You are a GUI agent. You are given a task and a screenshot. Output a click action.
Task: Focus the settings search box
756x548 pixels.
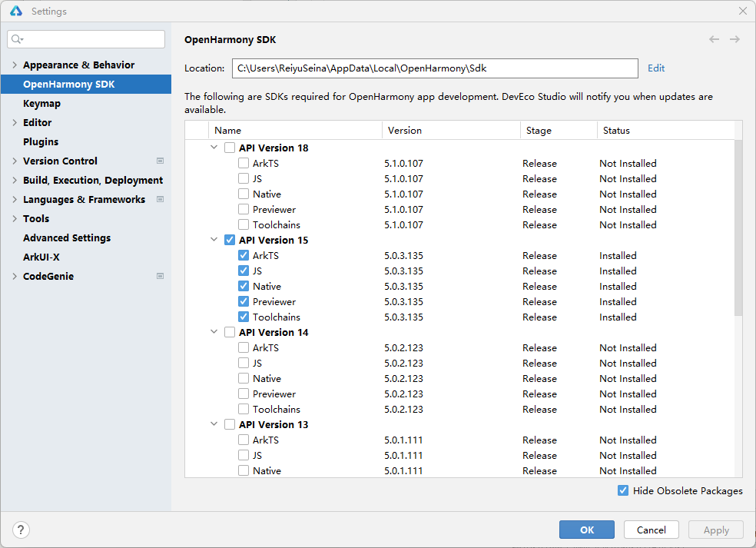pos(86,39)
